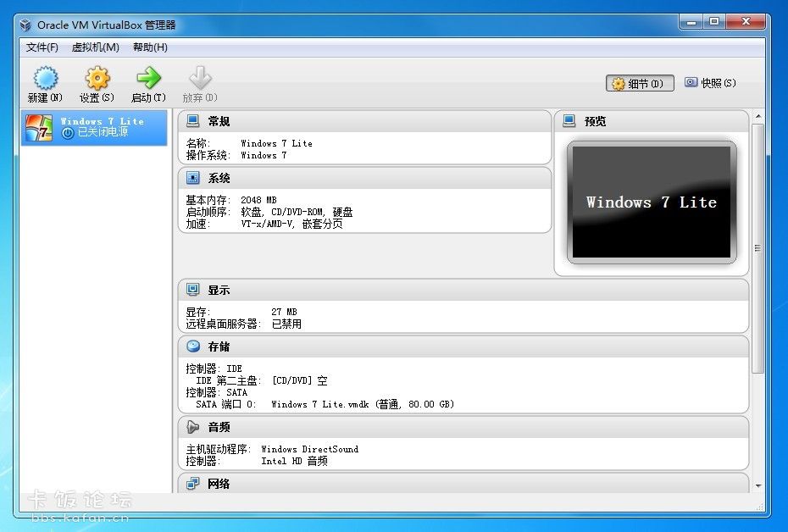Screen dimensions: 788x532
Task: Click the Windows 7 Lite preview thumbnail
Action: coord(651,202)
